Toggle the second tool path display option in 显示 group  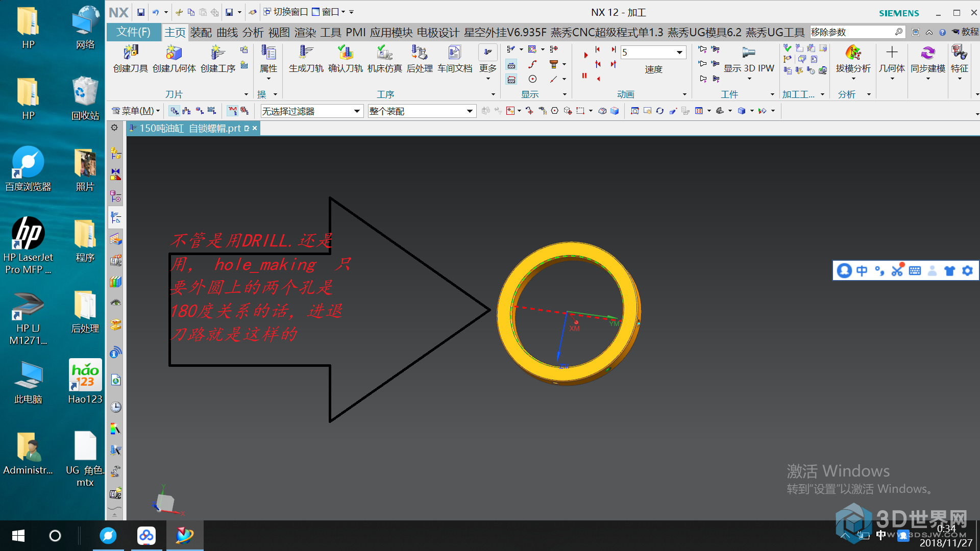coord(511,79)
